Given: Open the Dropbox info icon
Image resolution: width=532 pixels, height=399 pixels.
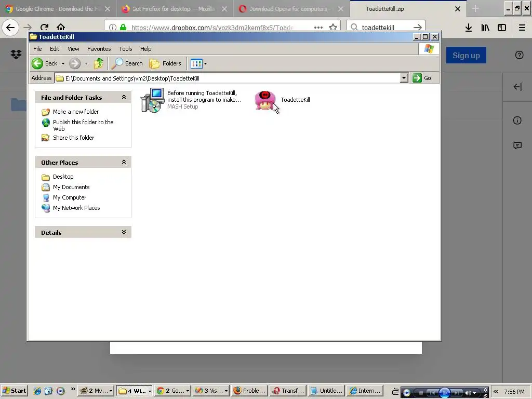Looking at the screenshot, I should point(517,121).
